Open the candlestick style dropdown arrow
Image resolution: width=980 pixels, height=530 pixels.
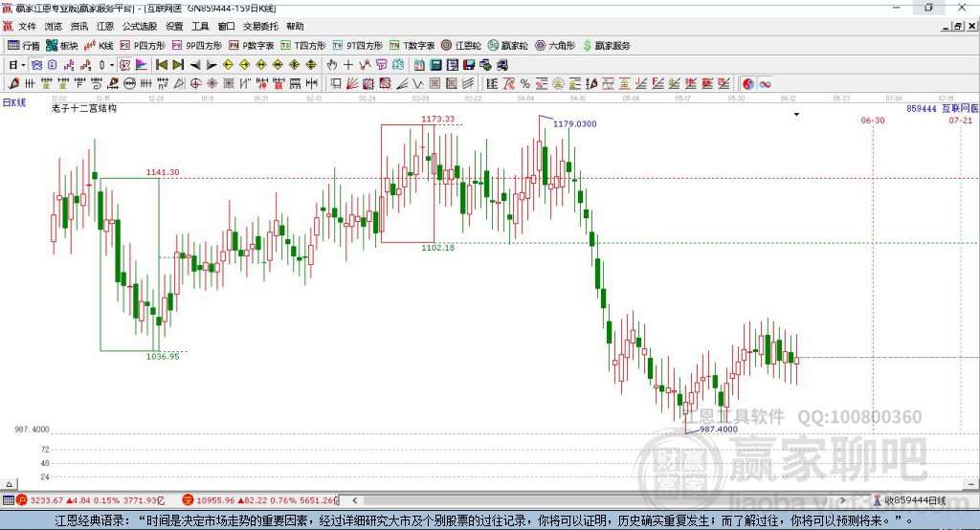112,64
